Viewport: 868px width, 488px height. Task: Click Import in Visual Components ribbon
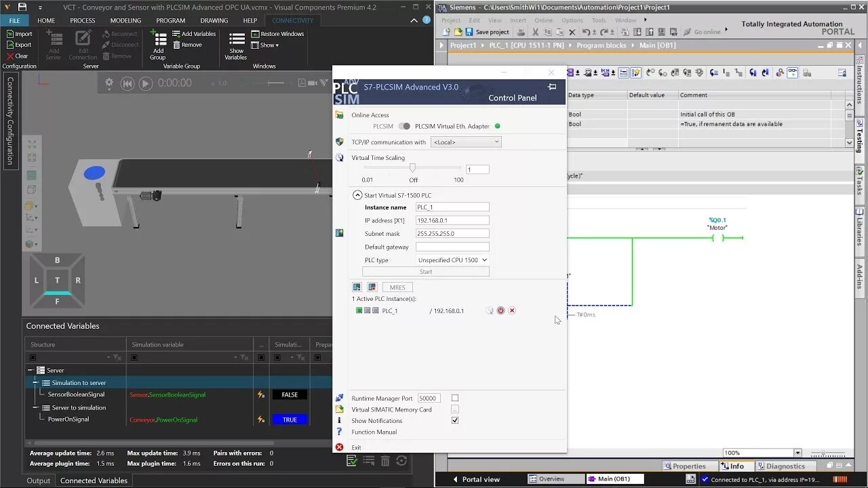click(18, 34)
